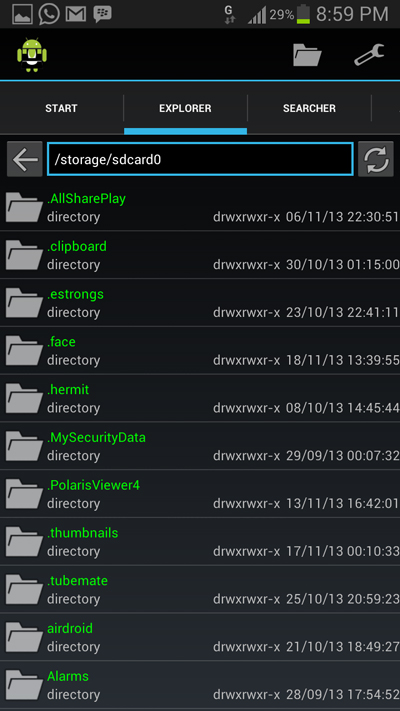Open settings via the wrench icon
The height and width of the screenshot is (711, 400).
369,55
